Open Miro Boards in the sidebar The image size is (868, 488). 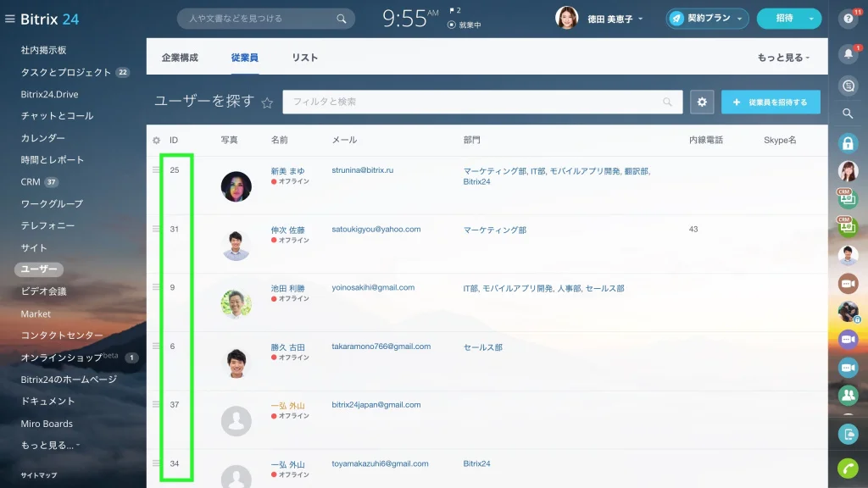pos(47,424)
